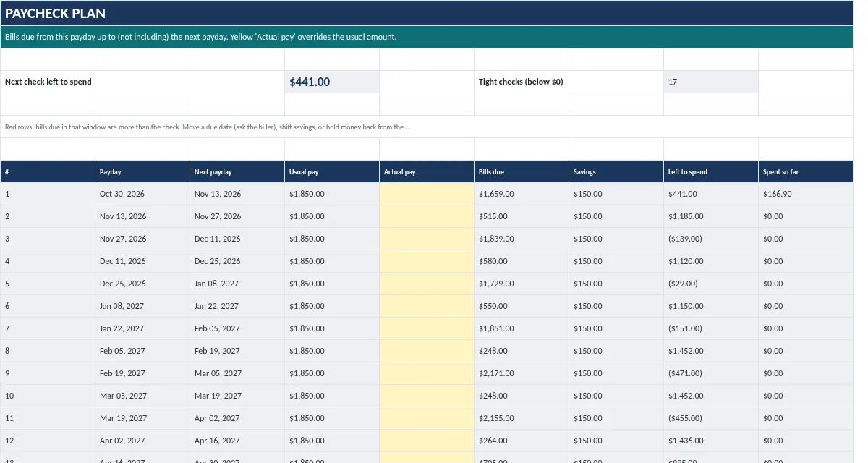Select the $1,729.00 bills due cell
The height and width of the screenshot is (463, 868).
(522, 284)
